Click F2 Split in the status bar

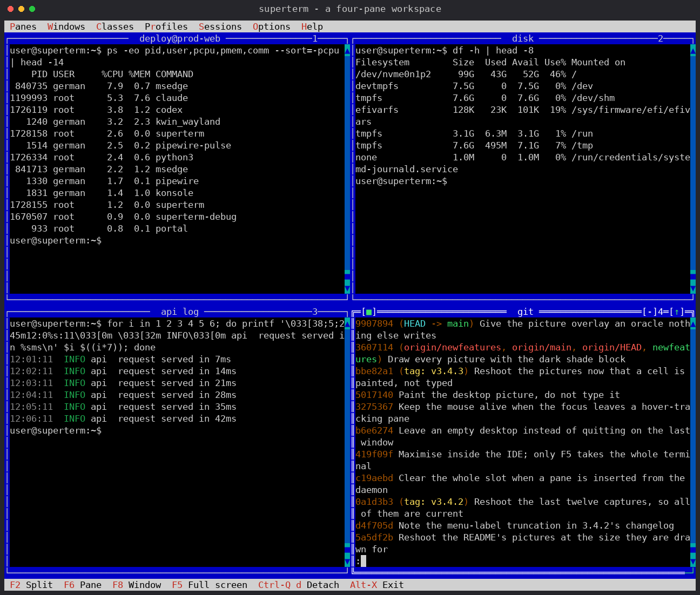(31, 585)
